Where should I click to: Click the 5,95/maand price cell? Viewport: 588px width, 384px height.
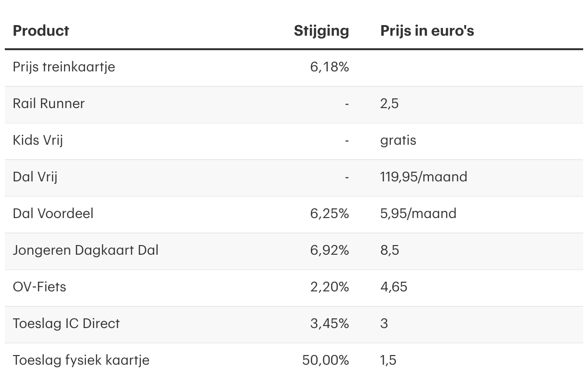tap(418, 213)
